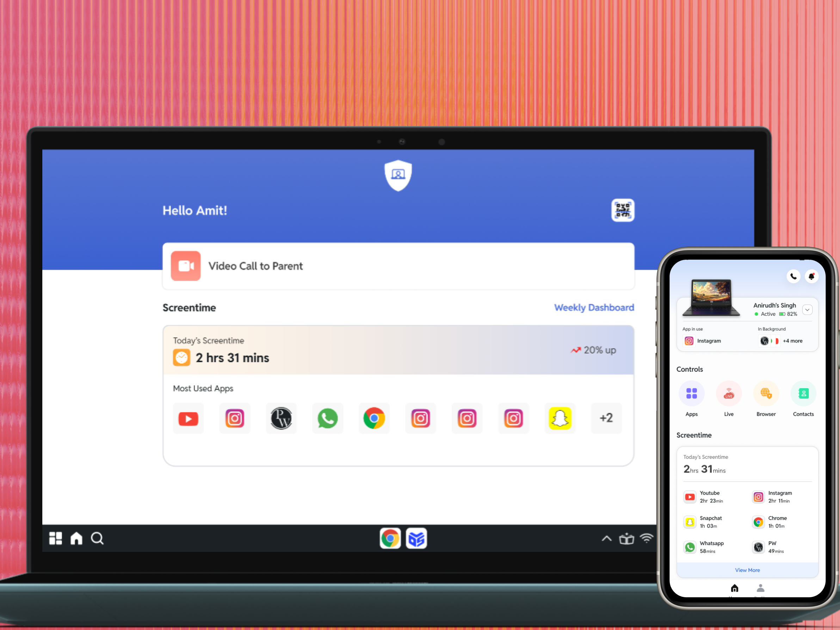Open the Browser control on the phone

click(766, 394)
